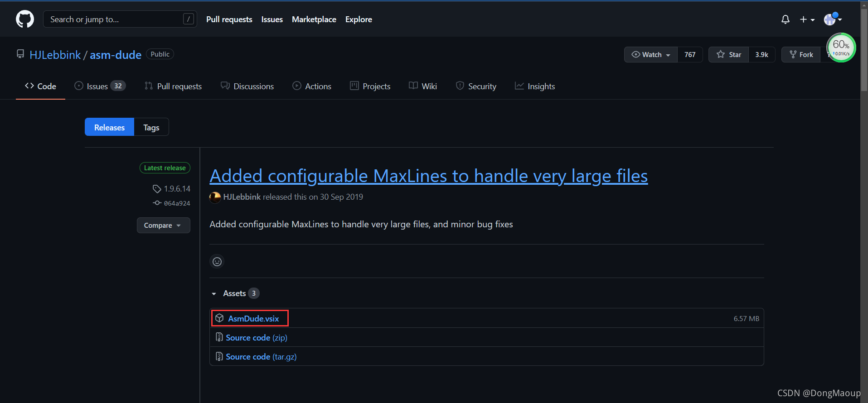
Task: Open the Actions tab
Action: click(312, 86)
